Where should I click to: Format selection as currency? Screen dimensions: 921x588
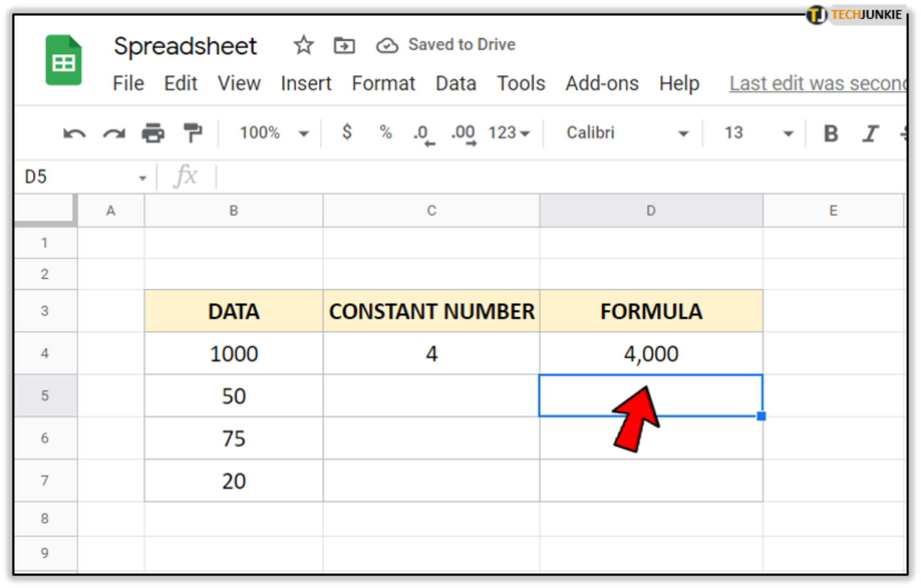pyautogui.click(x=346, y=133)
